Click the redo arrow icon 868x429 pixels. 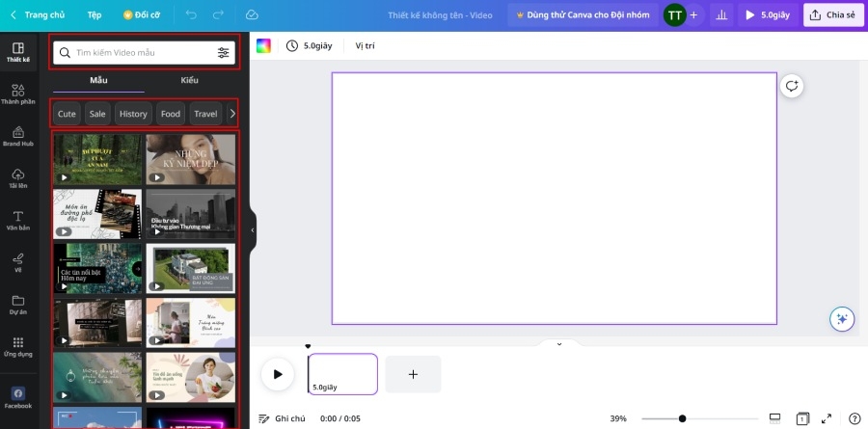pos(219,15)
